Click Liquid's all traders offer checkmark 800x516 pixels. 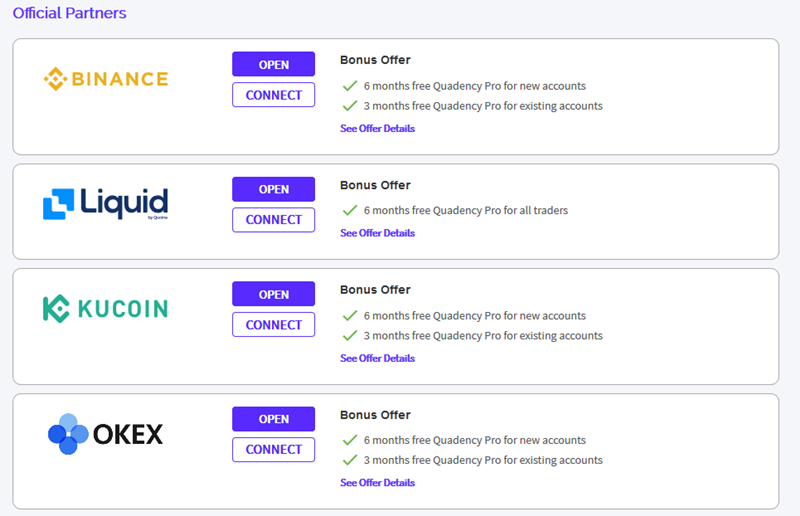coord(350,210)
